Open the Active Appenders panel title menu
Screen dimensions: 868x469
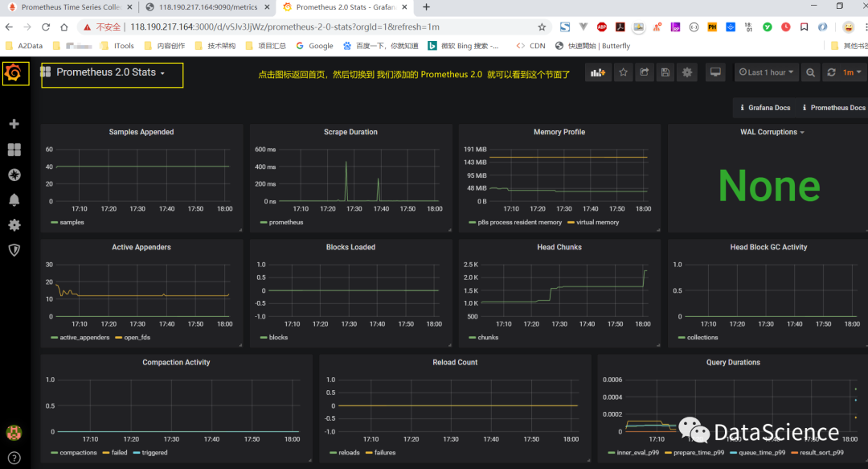pos(141,247)
